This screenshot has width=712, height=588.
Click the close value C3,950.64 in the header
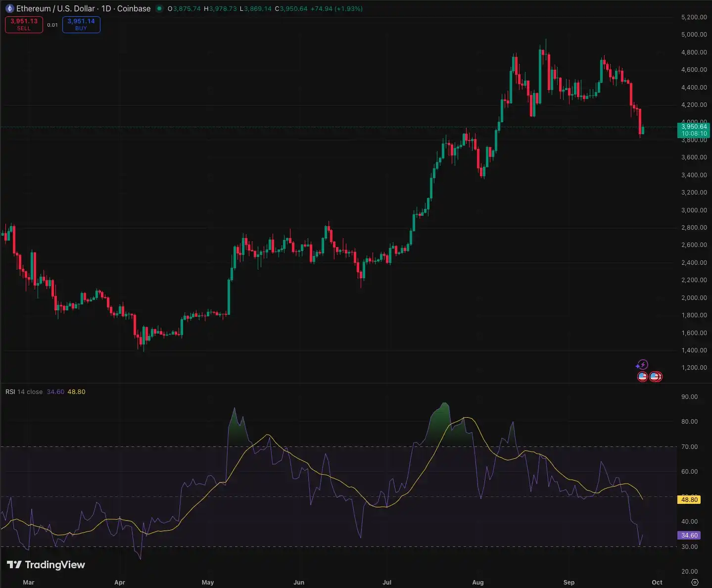click(292, 8)
